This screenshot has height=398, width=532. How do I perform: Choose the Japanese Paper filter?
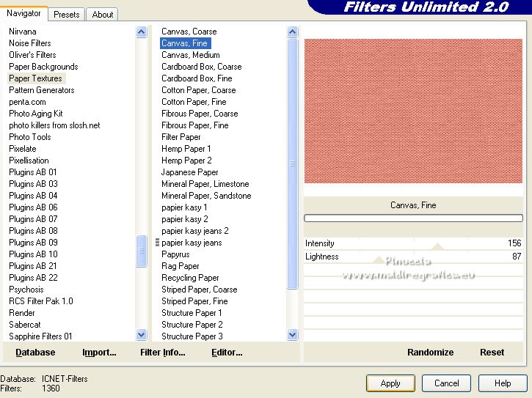(189, 172)
